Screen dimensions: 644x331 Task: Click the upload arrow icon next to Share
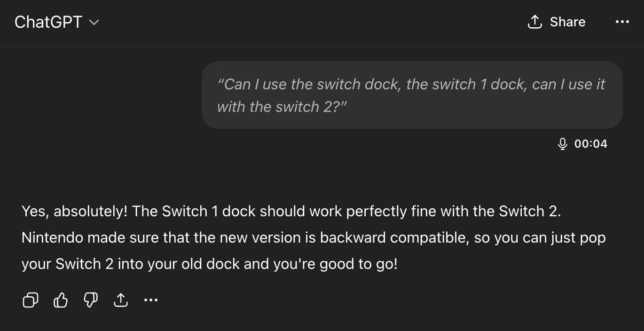(x=534, y=22)
